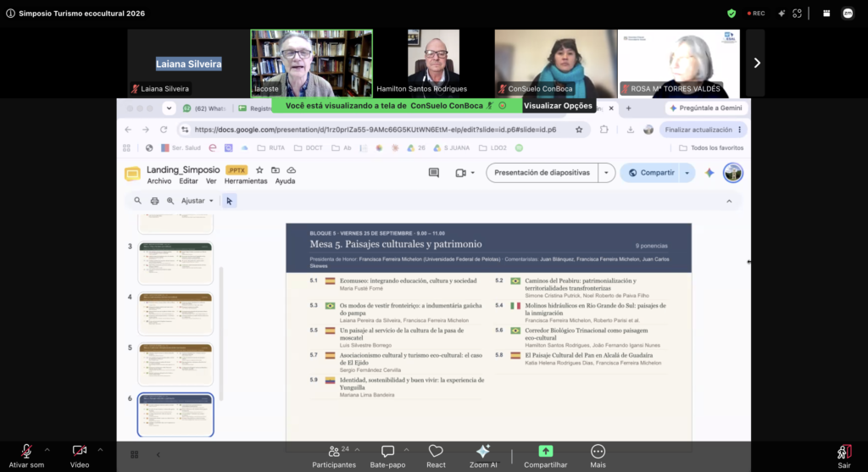
Task: Open Zoom AI companion
Action: (482, 452)
